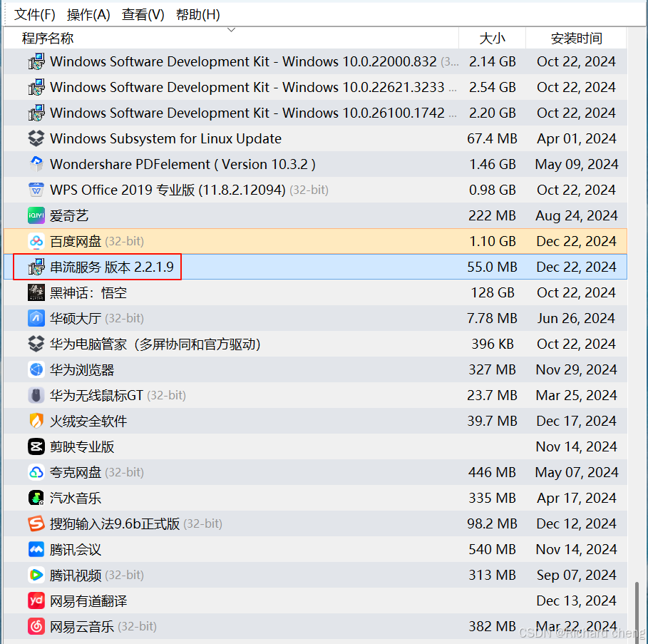The width and height of the screenshot is (648, 644).
Task: Click the 华硕大厅 icon
Action: pos(36,318)
